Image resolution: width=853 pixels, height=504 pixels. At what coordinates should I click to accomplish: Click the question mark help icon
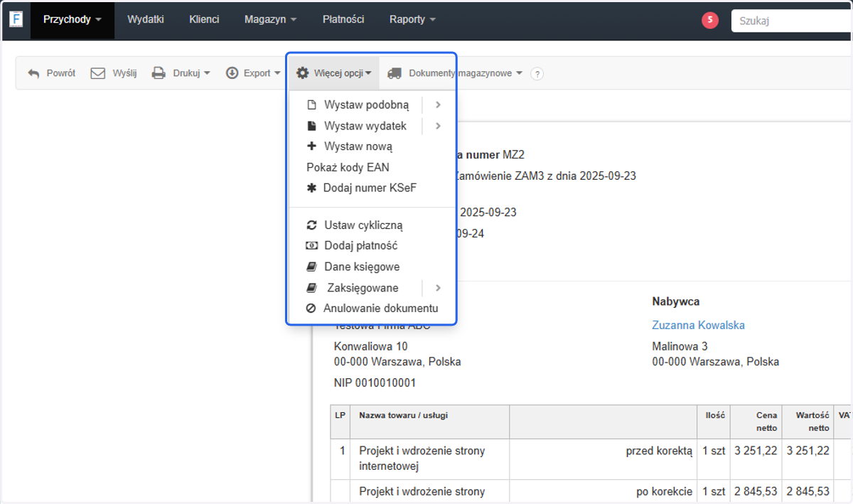point(537,74)
